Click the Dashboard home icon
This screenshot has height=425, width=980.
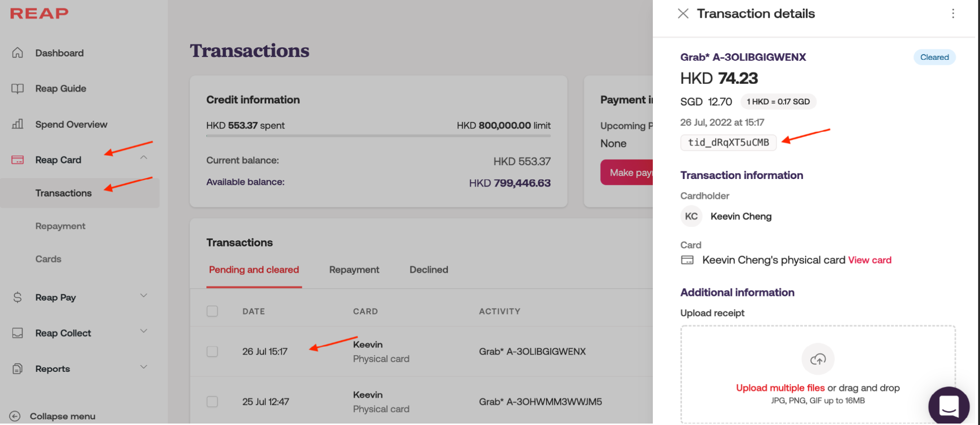pyautogui.click(x=18, y=53)
